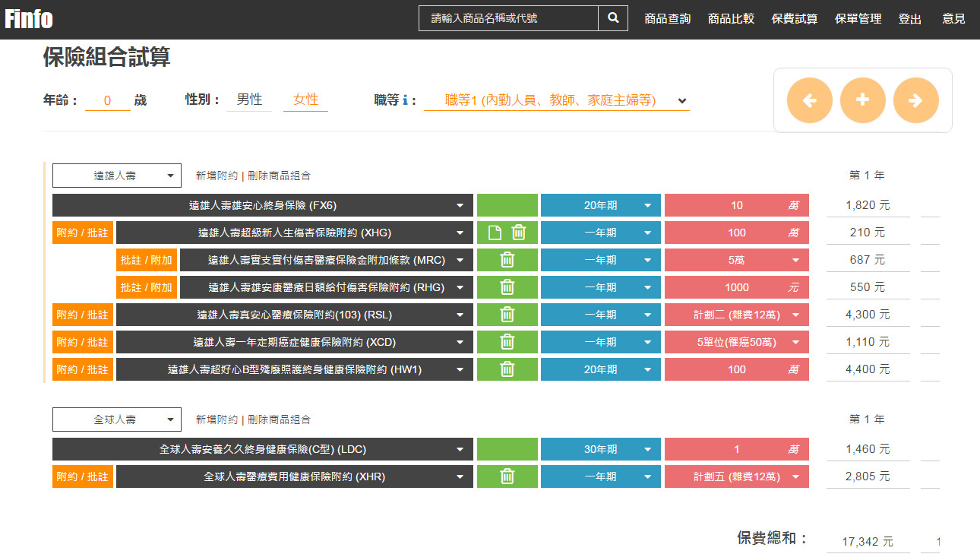The image size is (980, 554).
Task: Open 意見 in the top navigation
Action: 954,19
